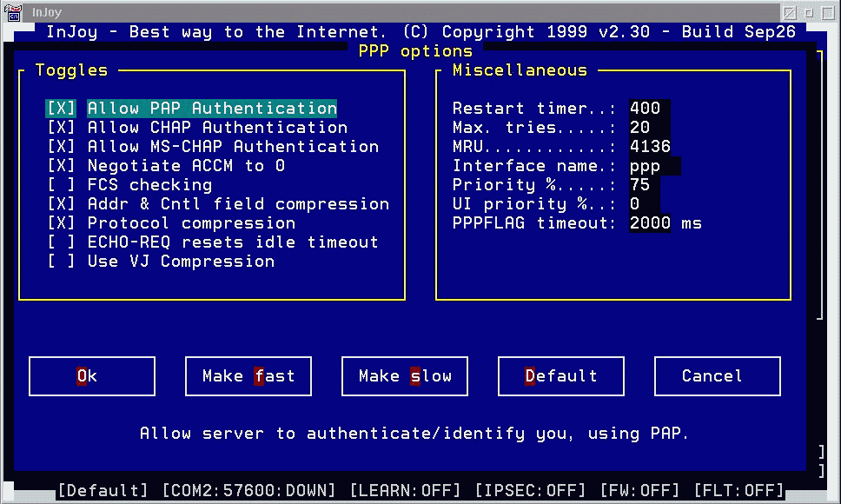Click the Make fast button
Screen dimensions: 841x504
(x=248, y=376)
